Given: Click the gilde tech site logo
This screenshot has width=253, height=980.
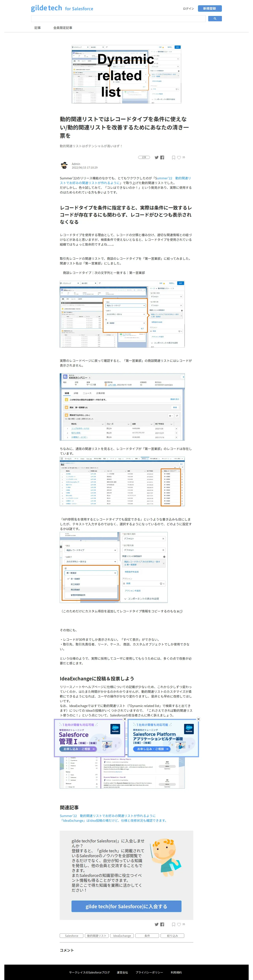Looking at the screenshot, I should 62,8.
